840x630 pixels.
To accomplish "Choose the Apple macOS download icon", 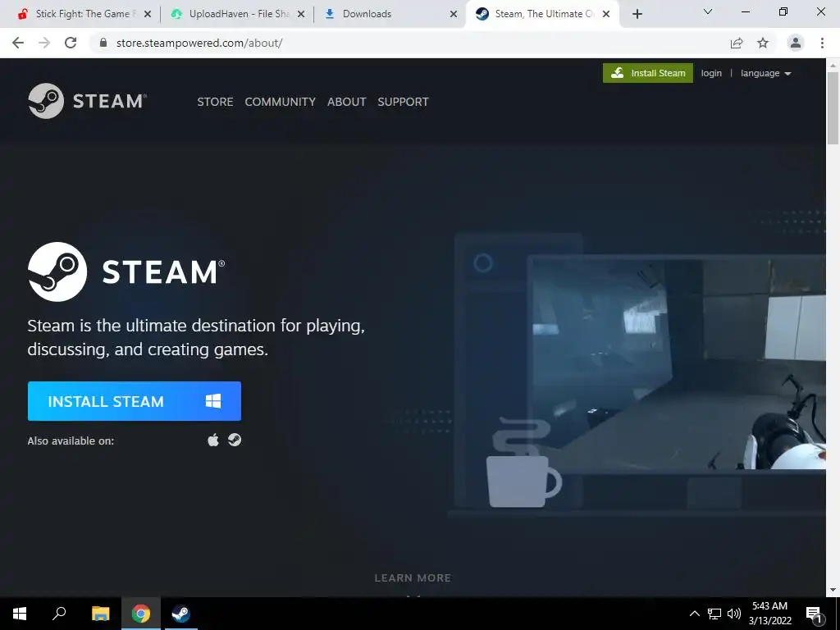I will (213, 441).
